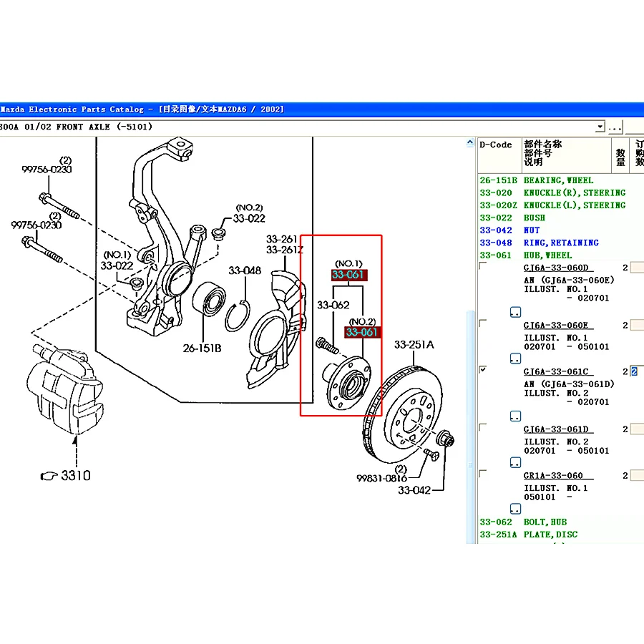The width and height of the screenshot is (644, 644).
Task: Open part number link GJ6A-33-060E
Action: pos(558,326)
